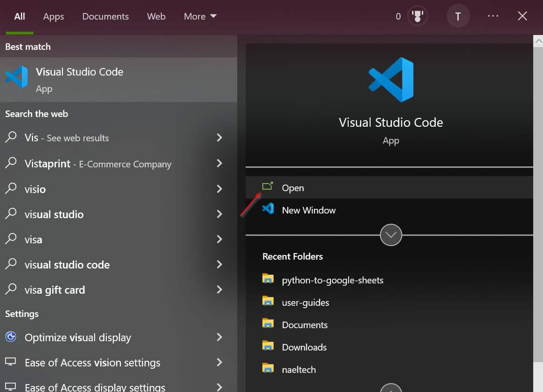
Task: Click the preview pane vertical scrollbar
Action: (x=538, y=204)
